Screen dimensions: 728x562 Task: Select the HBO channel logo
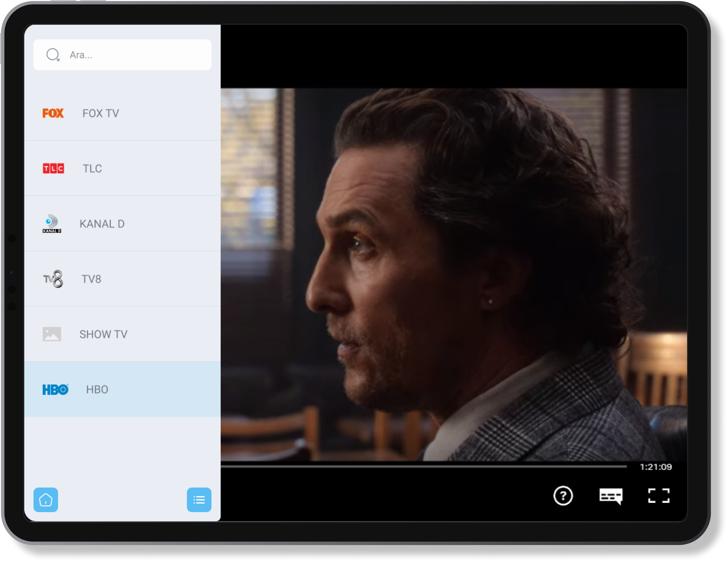tap(56, 389)
